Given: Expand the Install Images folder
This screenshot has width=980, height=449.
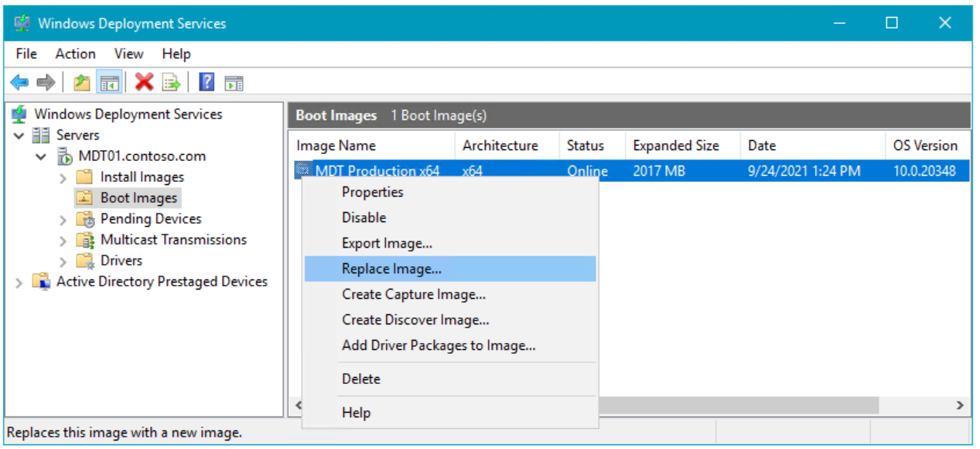Looking at the screenshot, I should point(63,177).
